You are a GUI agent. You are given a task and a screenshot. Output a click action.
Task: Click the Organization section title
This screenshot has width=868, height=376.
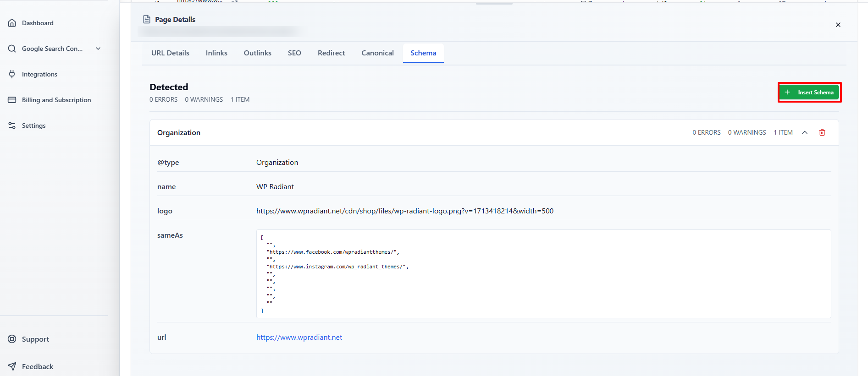click(x=179, y=133)
